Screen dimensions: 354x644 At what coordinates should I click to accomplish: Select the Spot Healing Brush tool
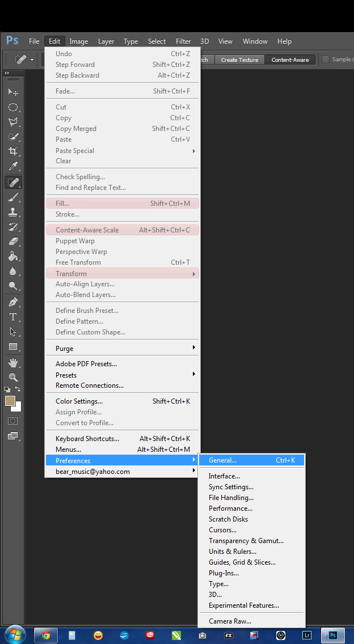tap(13, 183)
